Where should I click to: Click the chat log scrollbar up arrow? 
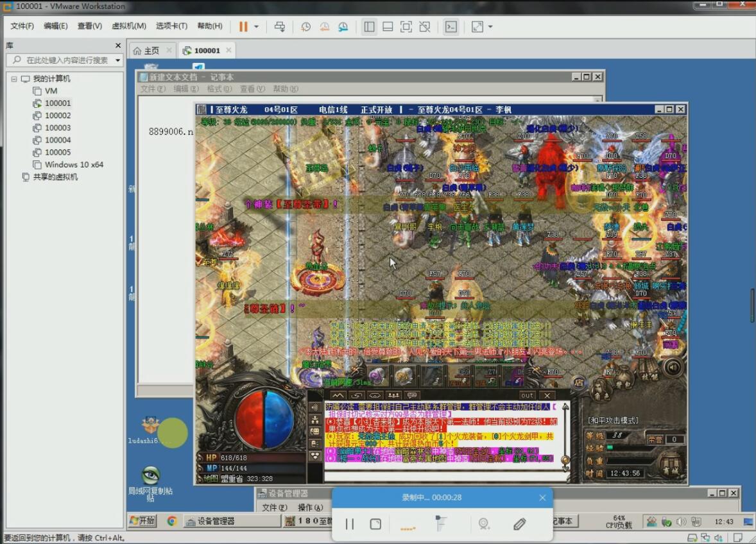pyautogui.click(x=566, y=407)
